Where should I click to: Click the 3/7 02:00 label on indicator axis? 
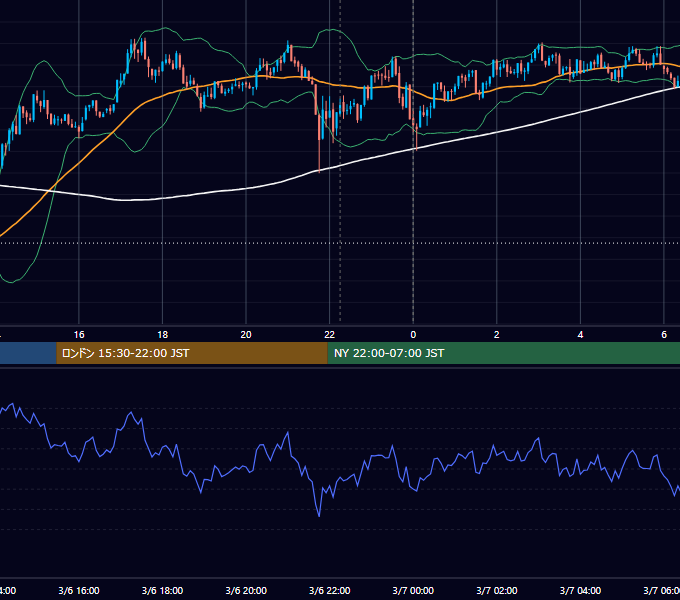pos(497,590)
